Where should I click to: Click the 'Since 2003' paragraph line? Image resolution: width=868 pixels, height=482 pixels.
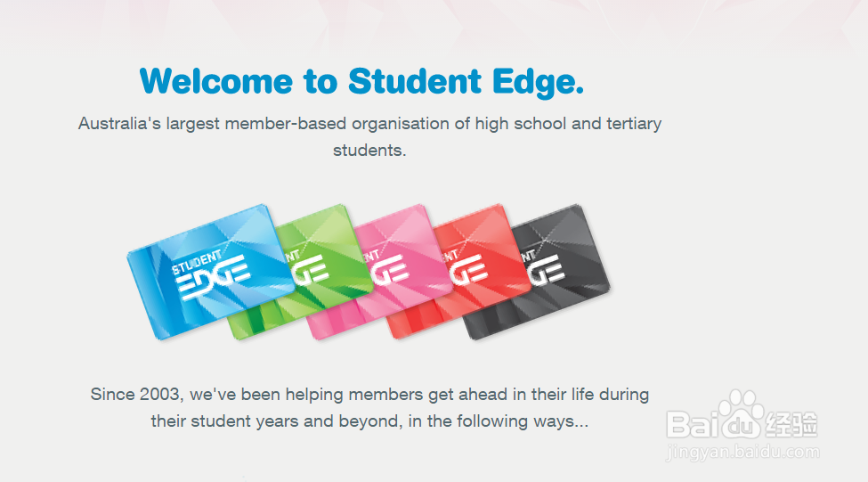(369, 395)
